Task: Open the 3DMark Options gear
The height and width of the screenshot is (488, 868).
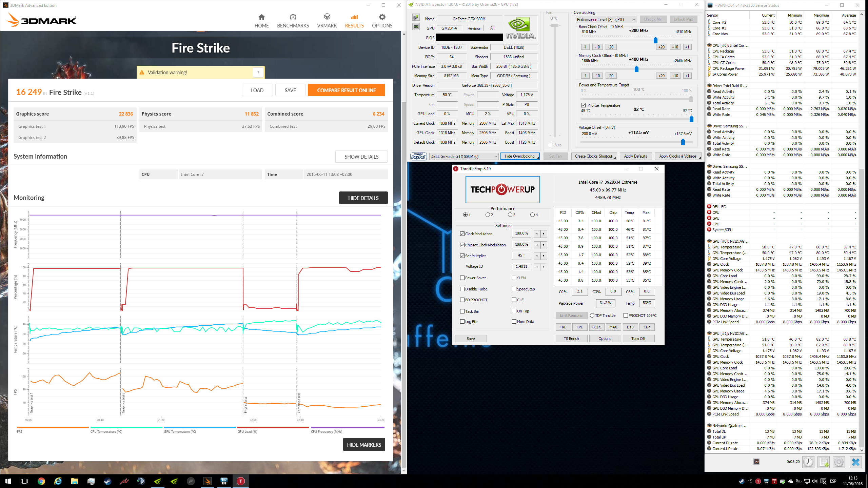Action: click(x=382, y=21)
